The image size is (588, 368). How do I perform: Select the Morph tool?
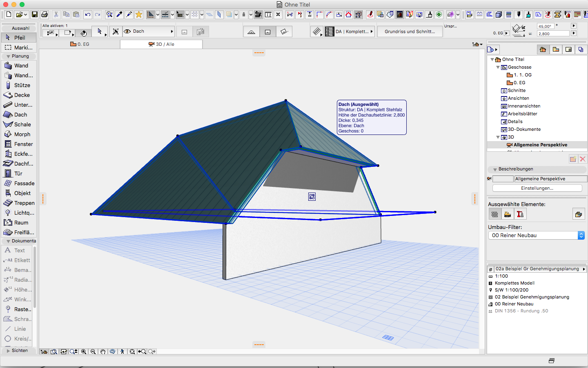coord(19,134)
